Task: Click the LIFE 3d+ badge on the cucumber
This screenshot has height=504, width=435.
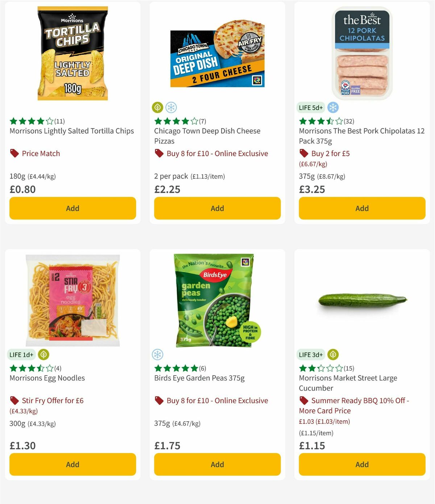Action: [311, 355]
